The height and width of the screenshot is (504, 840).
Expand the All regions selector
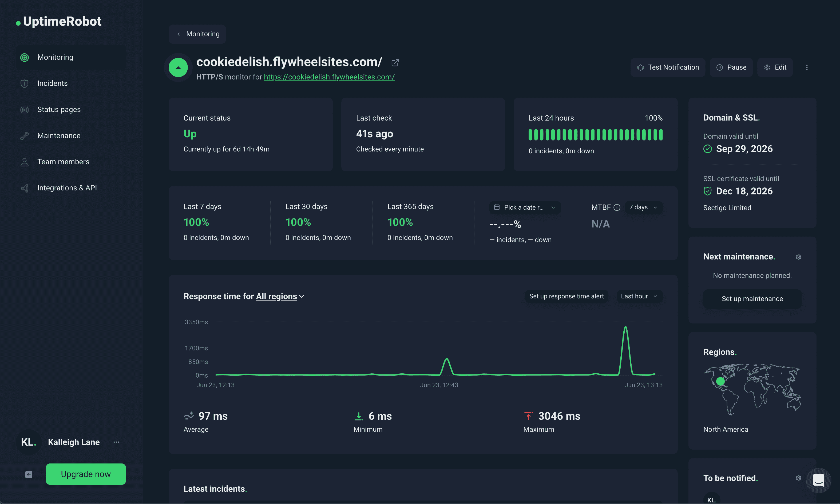point(280,296)
